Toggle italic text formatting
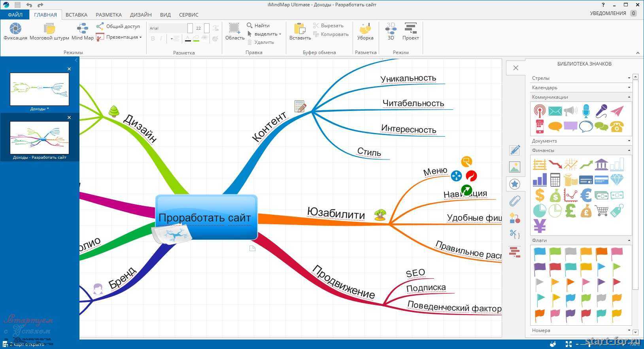This screenshot has width=644, height=349. coord(161,38)
